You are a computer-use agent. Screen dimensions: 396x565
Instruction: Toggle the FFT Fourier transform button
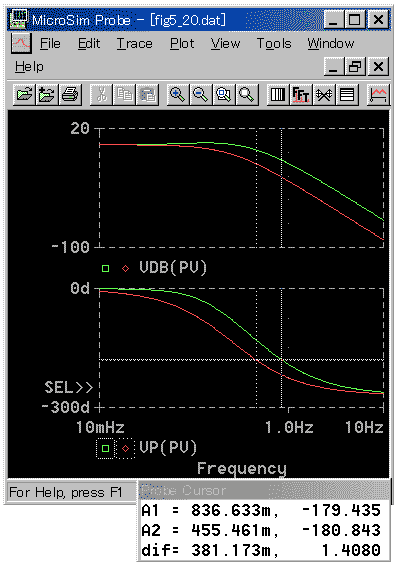(301, 95)
